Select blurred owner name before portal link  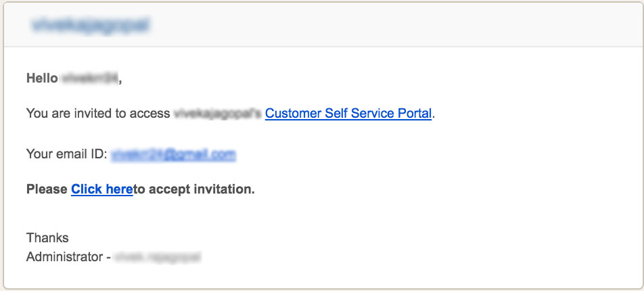point(217,114)
